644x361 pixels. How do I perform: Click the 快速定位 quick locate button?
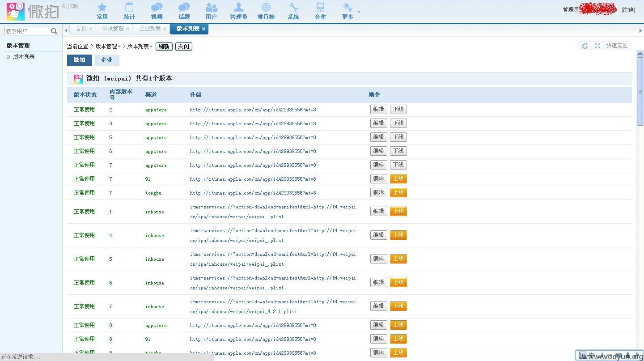pos(617,46)
